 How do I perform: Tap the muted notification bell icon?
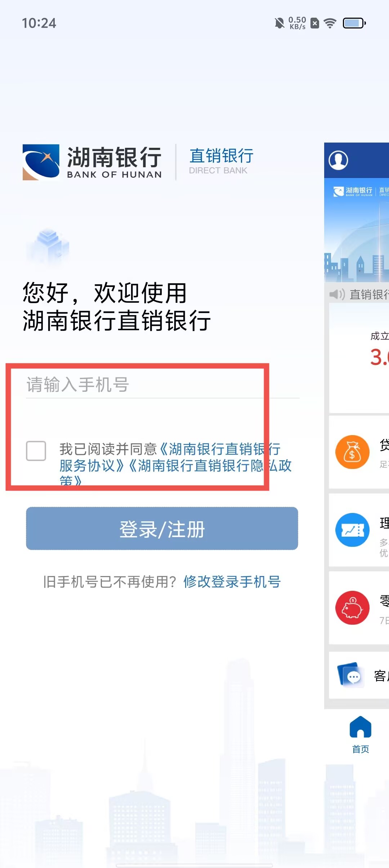279,23
